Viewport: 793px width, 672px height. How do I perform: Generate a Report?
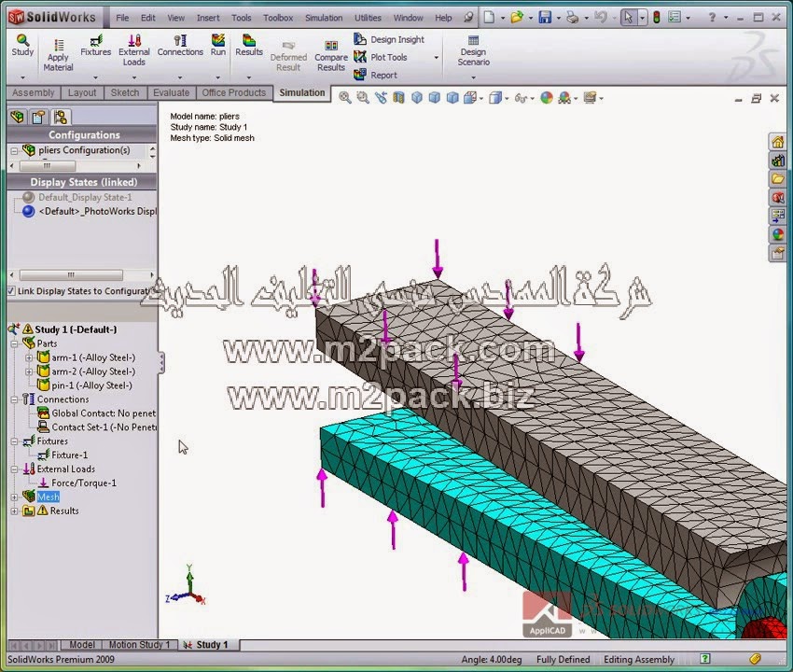pyautogui.click(x=375, y=75)
